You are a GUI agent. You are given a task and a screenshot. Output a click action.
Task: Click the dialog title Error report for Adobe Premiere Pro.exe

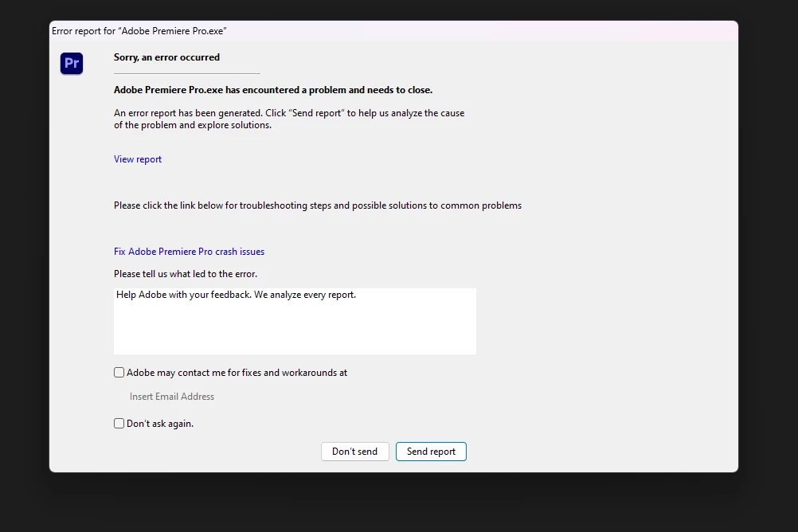coord(139,31)
